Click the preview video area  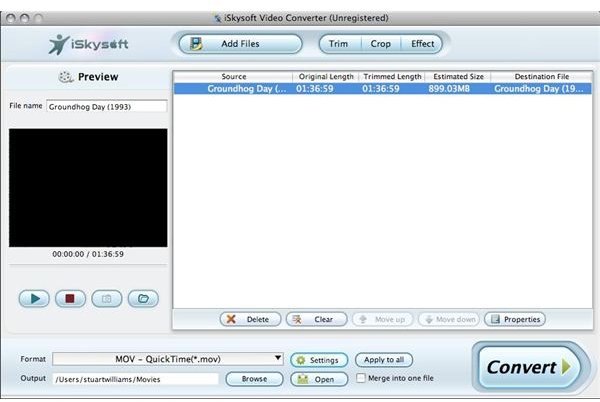tap(88, 188)
